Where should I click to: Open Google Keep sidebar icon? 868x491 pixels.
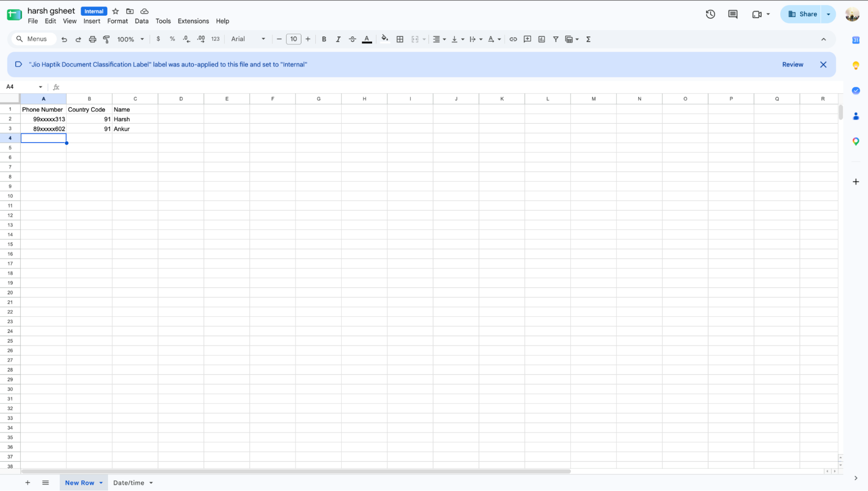[855, 65]
